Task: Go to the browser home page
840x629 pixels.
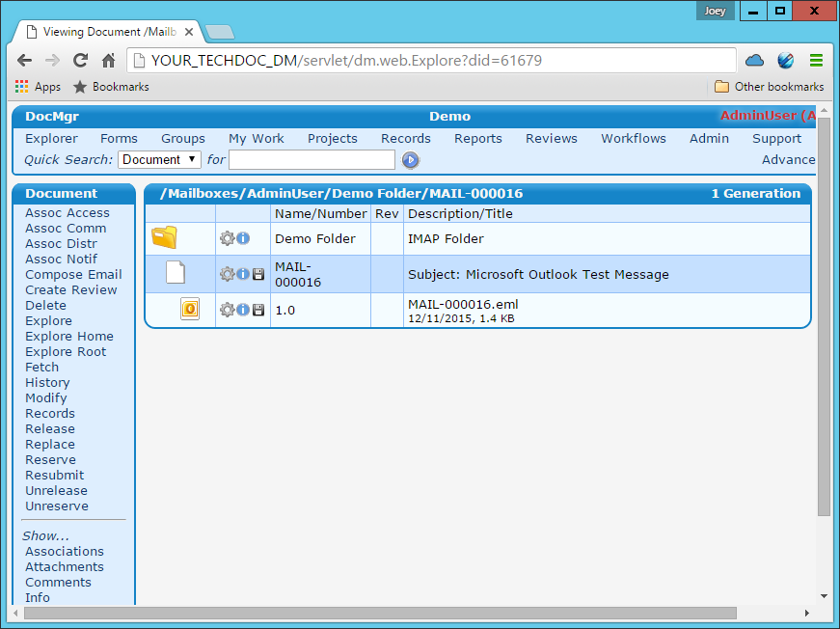Action: click(x=109, y=61)
